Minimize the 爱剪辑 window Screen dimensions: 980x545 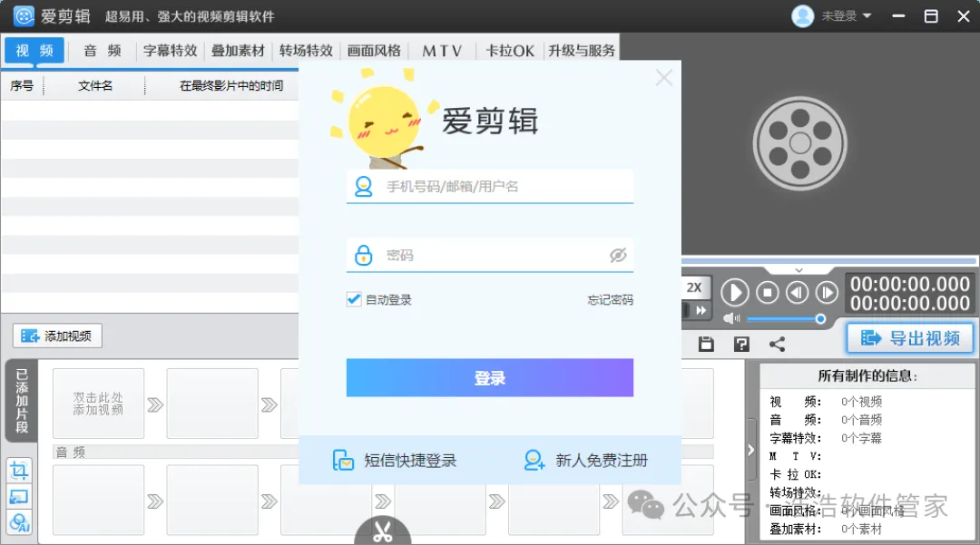click(x=898, y=16)
